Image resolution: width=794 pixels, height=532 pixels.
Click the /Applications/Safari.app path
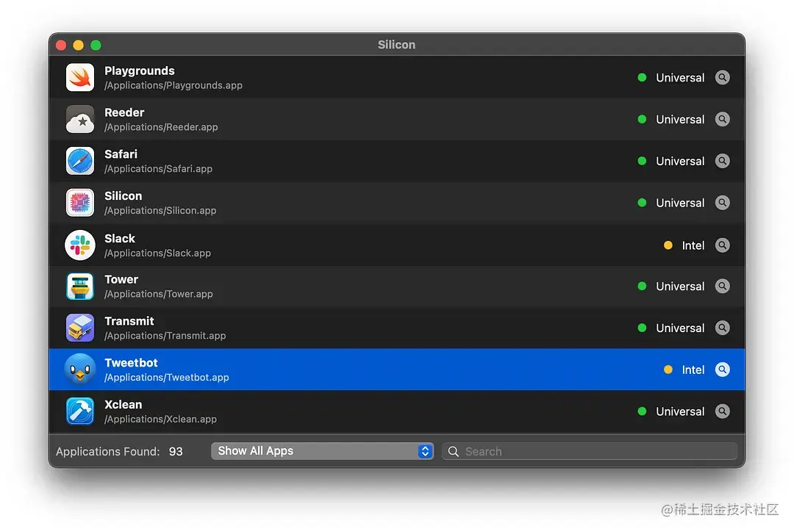pos(159,168)
